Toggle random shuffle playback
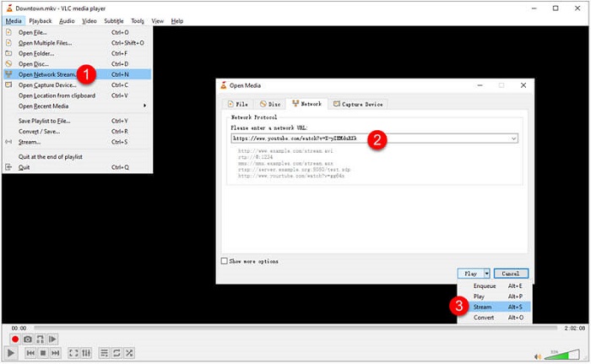 pyautogui.click(x=129, y=353)
